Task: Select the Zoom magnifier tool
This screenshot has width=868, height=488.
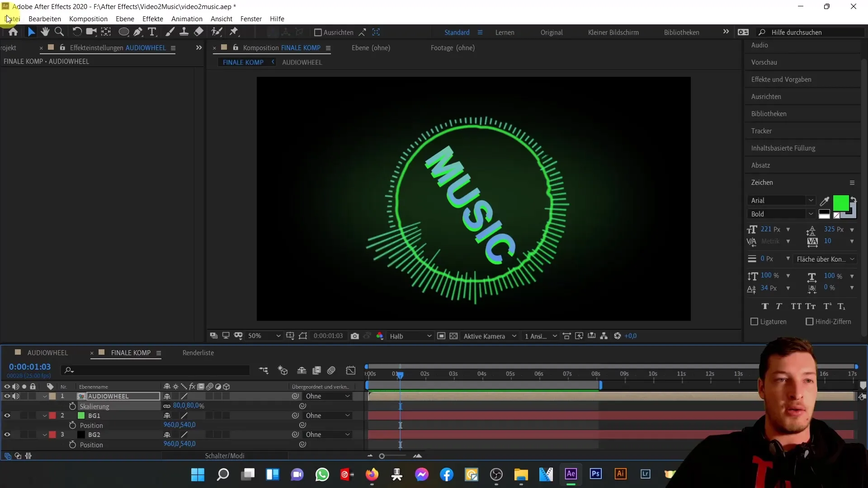Action: (x=59, y=32)
